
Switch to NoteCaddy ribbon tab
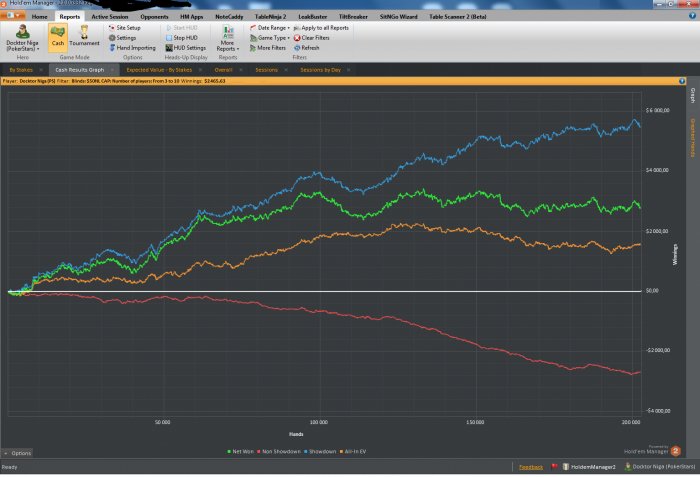click(229, 17)
